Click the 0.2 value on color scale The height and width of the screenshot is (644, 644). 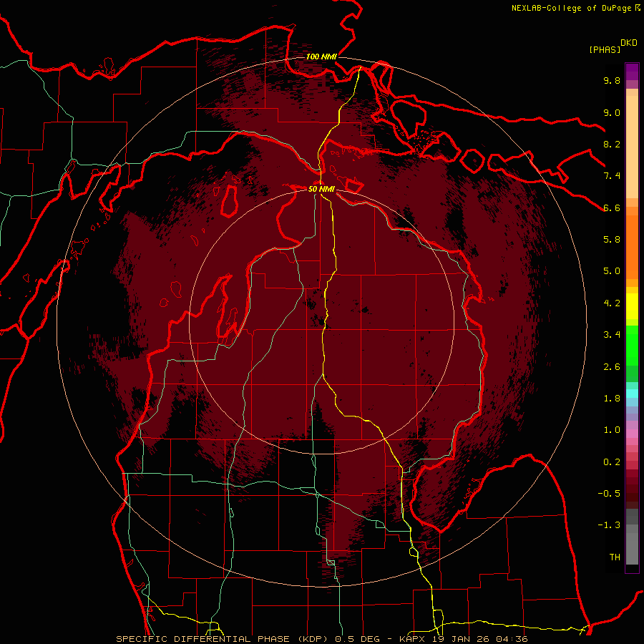pos(612,462)
